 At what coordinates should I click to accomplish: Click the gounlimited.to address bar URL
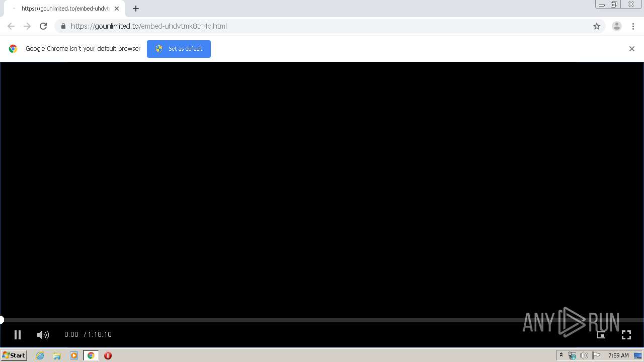coord(149,26)
